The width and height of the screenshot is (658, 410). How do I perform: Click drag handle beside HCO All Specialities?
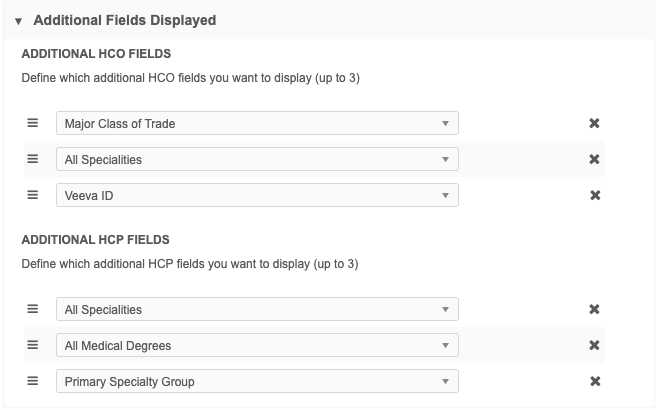point(32,159)
